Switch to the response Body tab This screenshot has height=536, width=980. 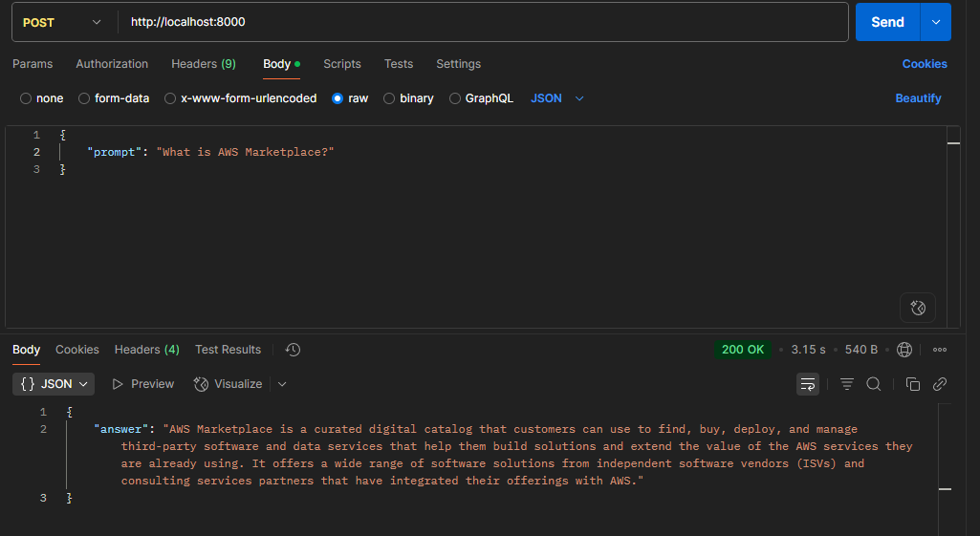point(26,350)
